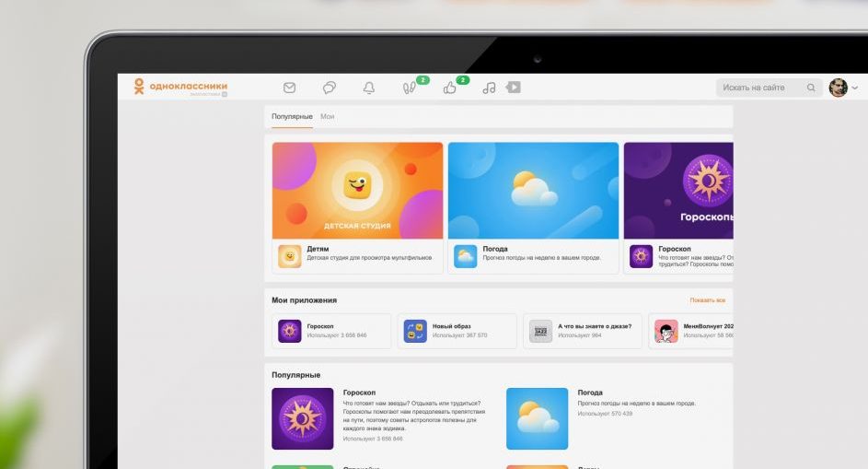Open the music notes icon
Viewport: 868px width, 469px height.
click(489, 88)
